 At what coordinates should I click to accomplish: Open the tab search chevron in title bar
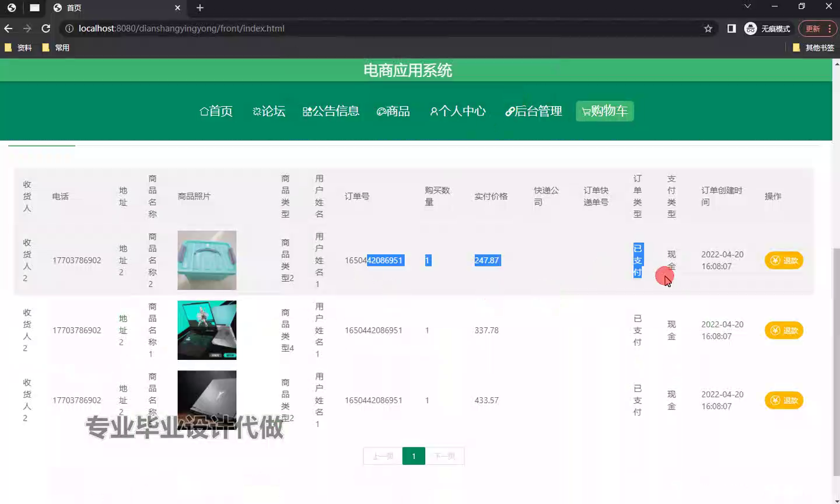click(x=747, y=6)
